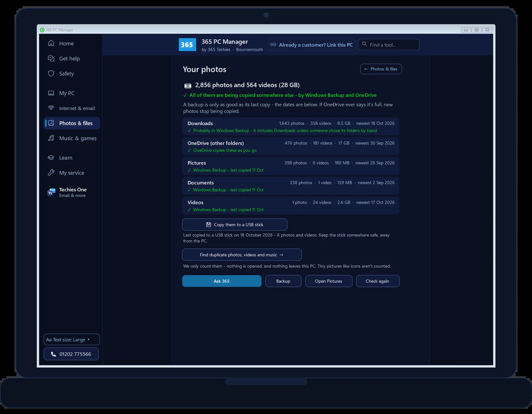Click the Open Pictures button
The height and width of the screenshot is (414, 532).
click(329, 281)
